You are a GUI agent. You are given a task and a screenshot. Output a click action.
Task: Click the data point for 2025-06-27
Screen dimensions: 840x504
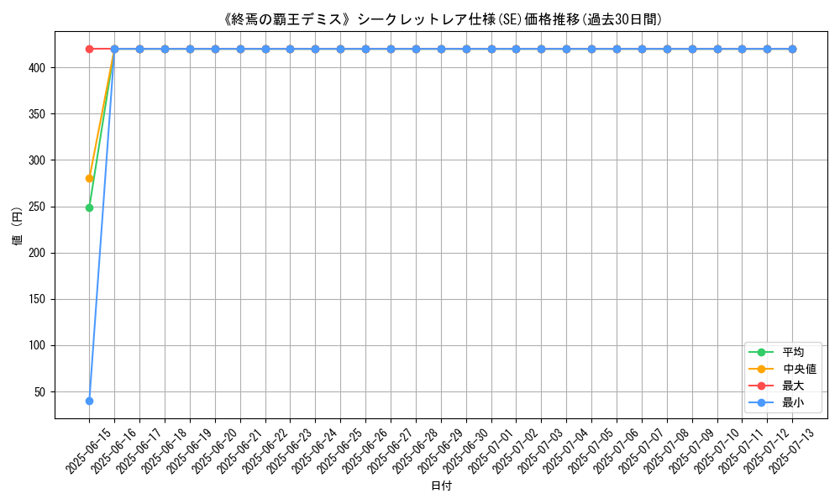pyautogui.click(x=391, y=50)
